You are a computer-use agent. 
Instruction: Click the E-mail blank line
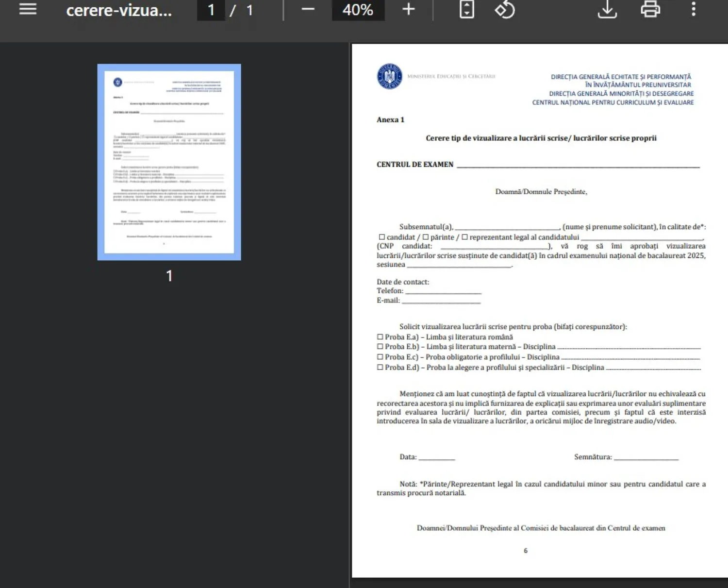pos(441,302)
